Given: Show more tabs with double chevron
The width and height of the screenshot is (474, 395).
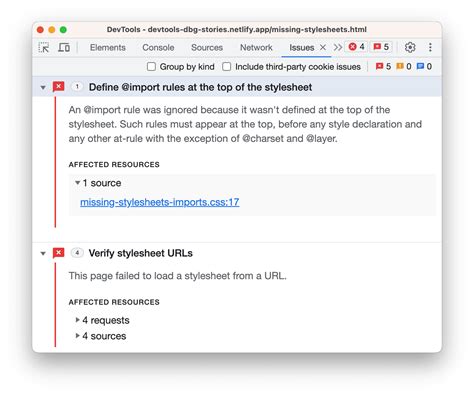Looking at the screenshot, I should tap(338, 47).
